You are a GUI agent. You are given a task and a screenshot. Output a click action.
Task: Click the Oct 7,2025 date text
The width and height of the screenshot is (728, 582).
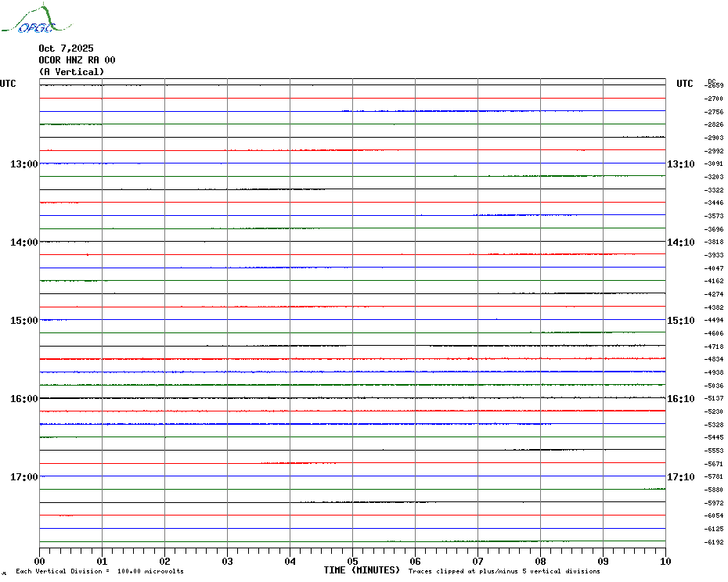(66, 48)
